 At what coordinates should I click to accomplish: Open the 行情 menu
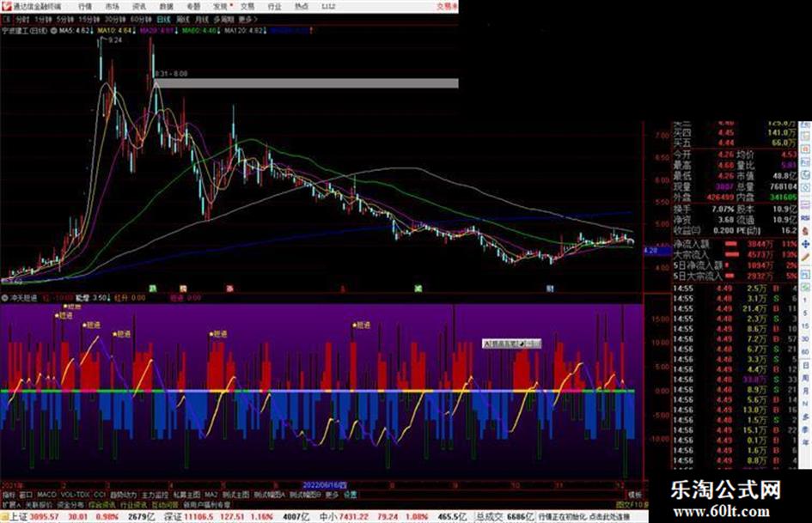click(x=85, y=7)
